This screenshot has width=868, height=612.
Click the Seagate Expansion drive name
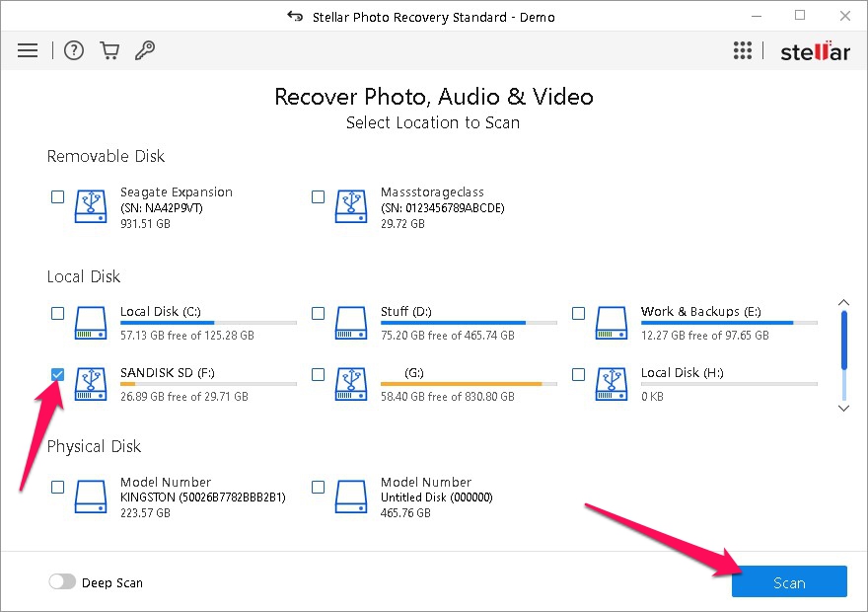tap(176, 192)
